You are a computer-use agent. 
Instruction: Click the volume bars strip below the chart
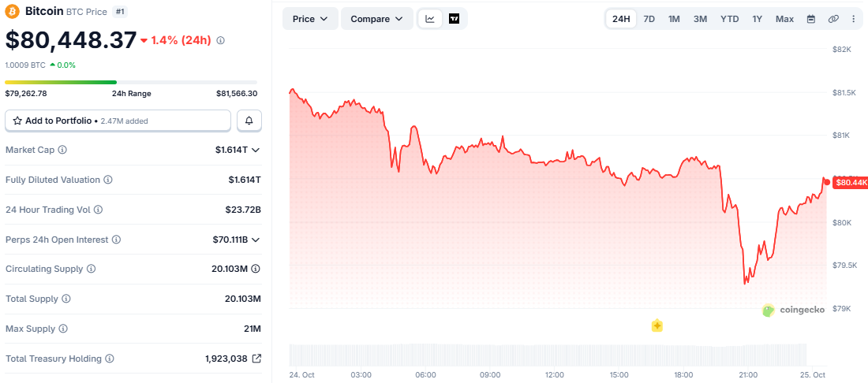click(x=548, y=354)
